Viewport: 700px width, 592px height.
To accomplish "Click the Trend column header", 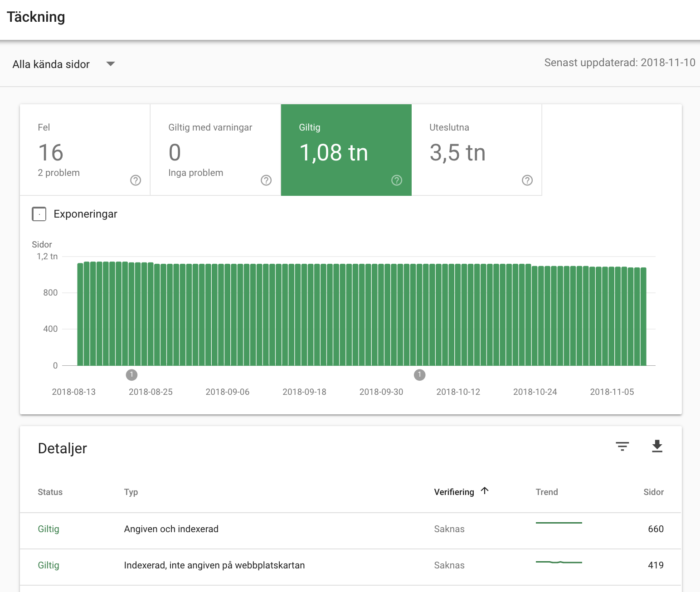I will pyautogui.click(x=547, y=492).
